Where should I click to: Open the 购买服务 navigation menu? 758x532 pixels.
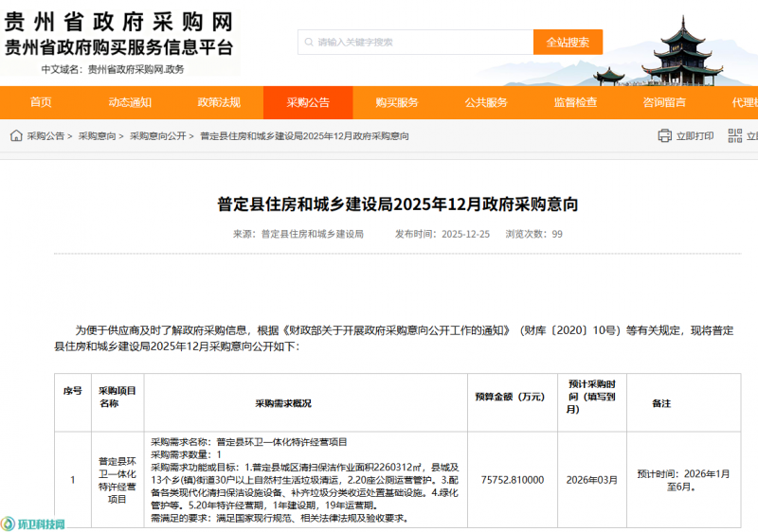(397, 103)
